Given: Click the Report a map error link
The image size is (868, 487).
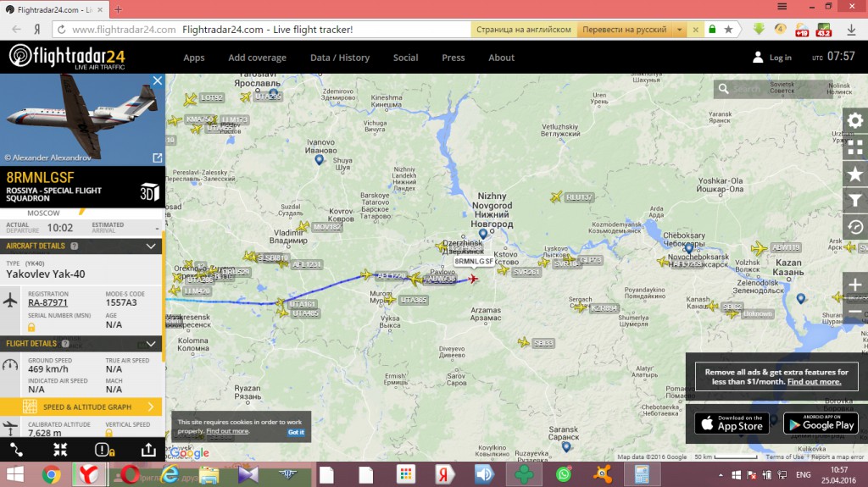Looking at the screenshot, I should tap(837, 457).
